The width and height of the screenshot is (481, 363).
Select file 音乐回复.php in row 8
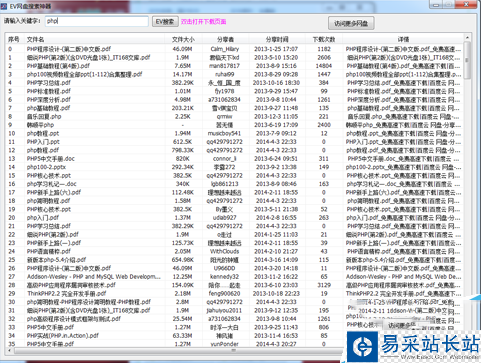point(44,116)
